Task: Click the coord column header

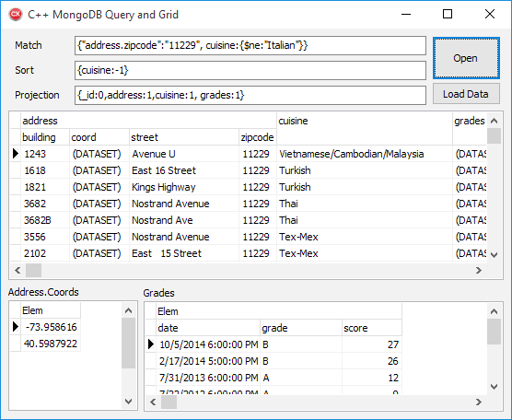Action: point(99,137)
